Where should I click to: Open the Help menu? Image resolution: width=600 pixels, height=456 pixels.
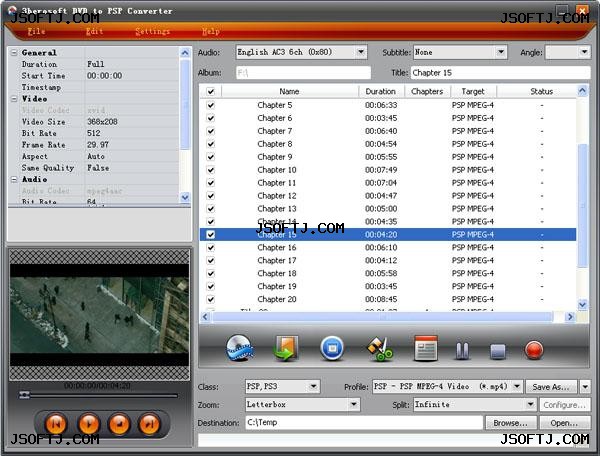click(211, 31)
